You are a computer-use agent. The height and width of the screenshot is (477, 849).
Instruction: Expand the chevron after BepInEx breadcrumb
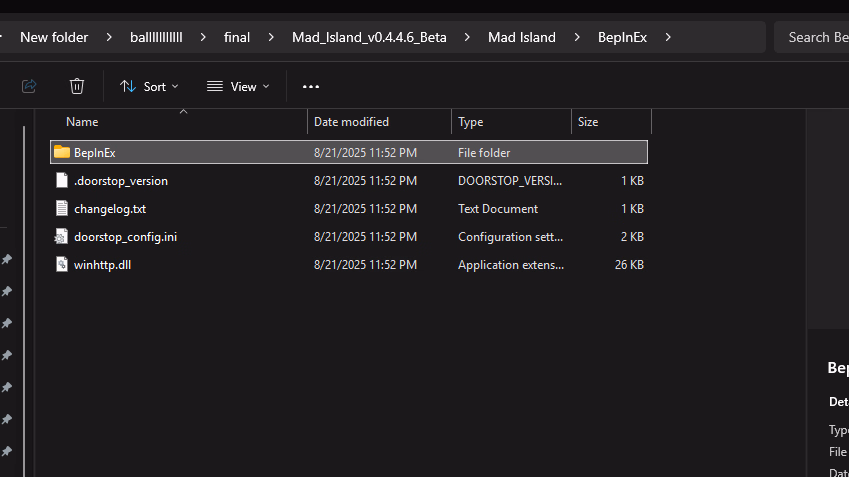tap(668, 38)
